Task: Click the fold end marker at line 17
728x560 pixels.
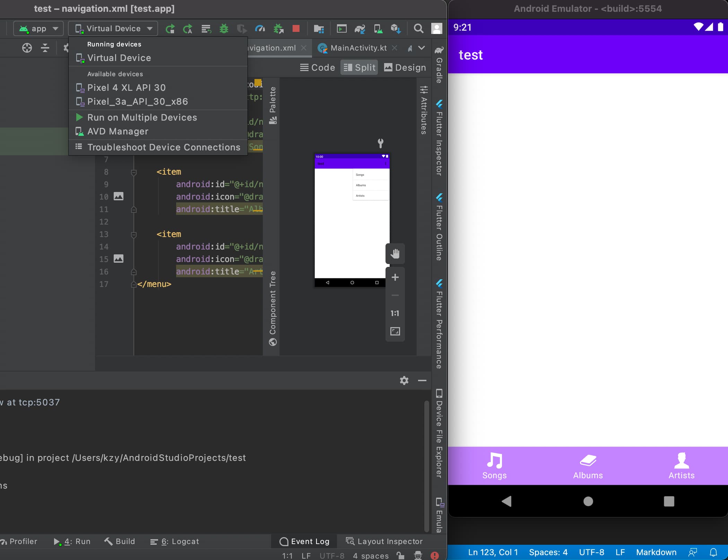Action: [x=133, y=285]
